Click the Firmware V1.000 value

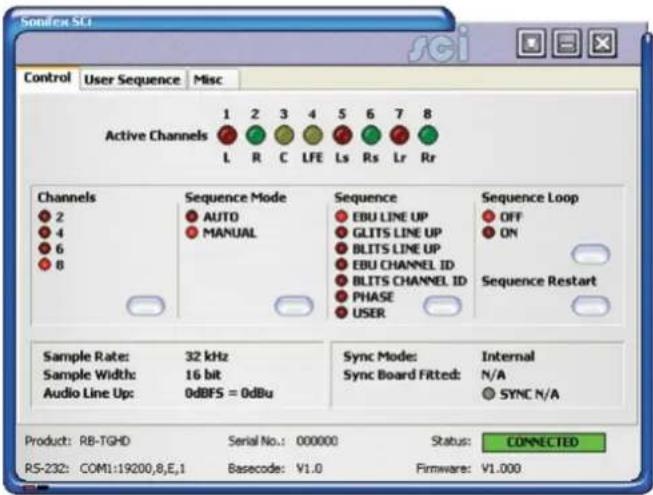click(501, 469)
